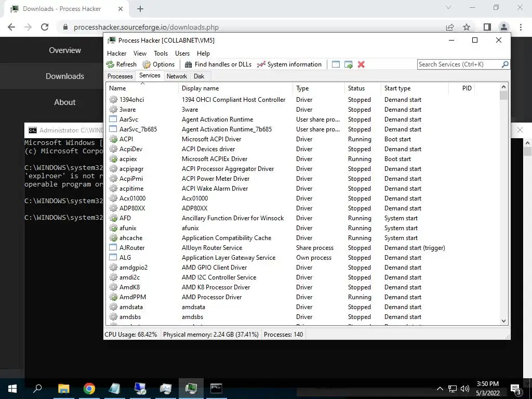
Task: Select the 3ware service row
Action: (x=303, y=109)
